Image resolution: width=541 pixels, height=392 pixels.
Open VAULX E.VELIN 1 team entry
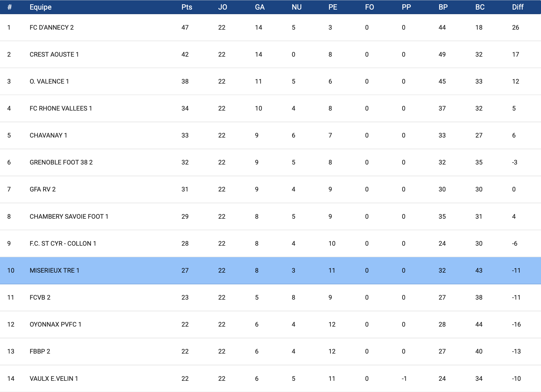pyautogui.click(x=54, y=379)
